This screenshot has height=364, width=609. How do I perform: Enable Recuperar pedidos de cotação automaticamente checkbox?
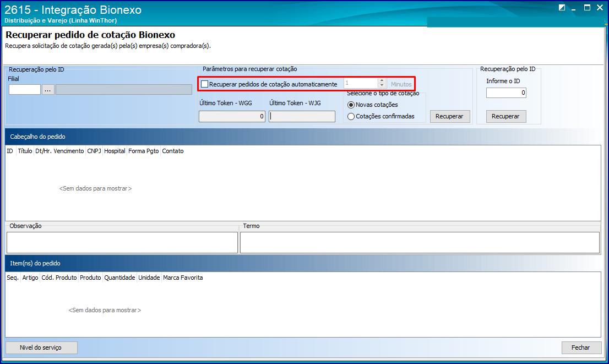[x=205, y=84]
